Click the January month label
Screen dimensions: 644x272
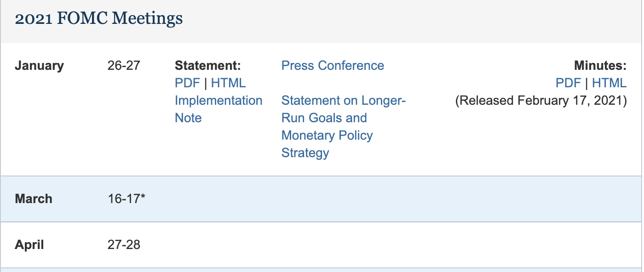pos(39,66)
